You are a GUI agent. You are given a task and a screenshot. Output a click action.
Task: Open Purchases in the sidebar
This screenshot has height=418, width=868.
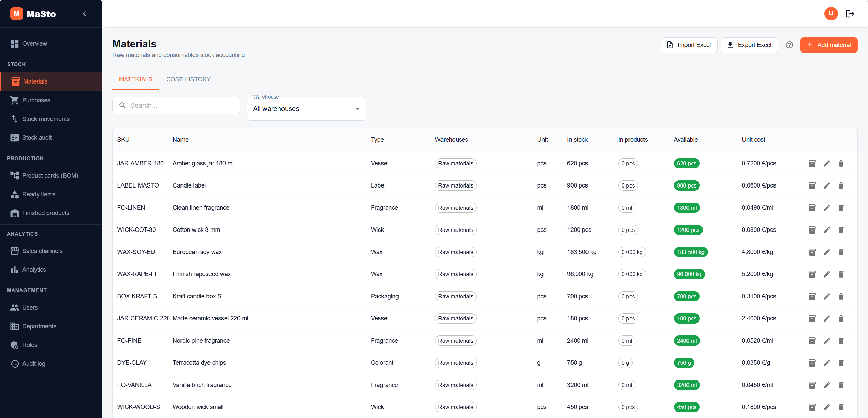(x=51, y=100)
